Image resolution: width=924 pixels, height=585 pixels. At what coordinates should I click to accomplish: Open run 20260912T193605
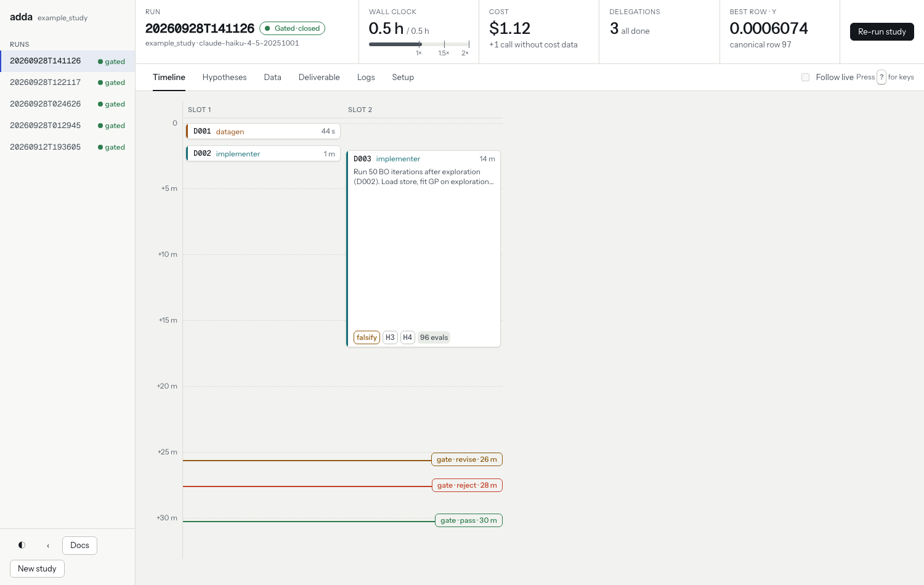point(68,147)
